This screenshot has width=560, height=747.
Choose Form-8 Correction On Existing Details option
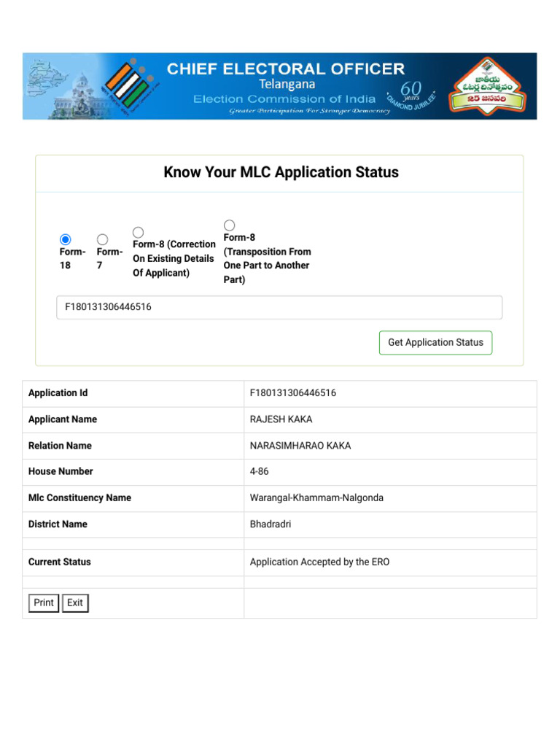pyautogui.click(x=138, y=232)
